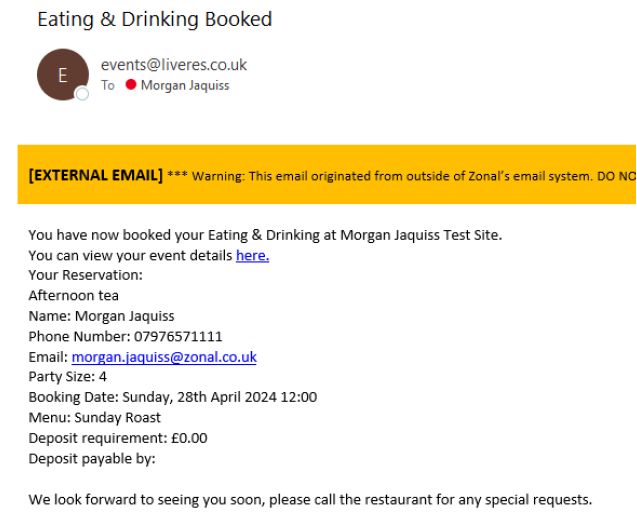Screen dimensions: 637x517
Task: Click the 'To' label in header
Action: [x=108, y=85]
